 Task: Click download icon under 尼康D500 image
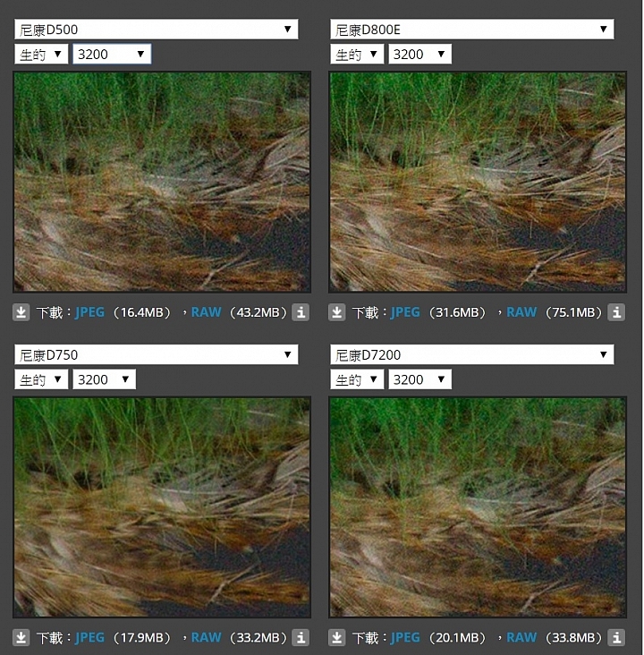pyautogui.click(x=21, y=312)
